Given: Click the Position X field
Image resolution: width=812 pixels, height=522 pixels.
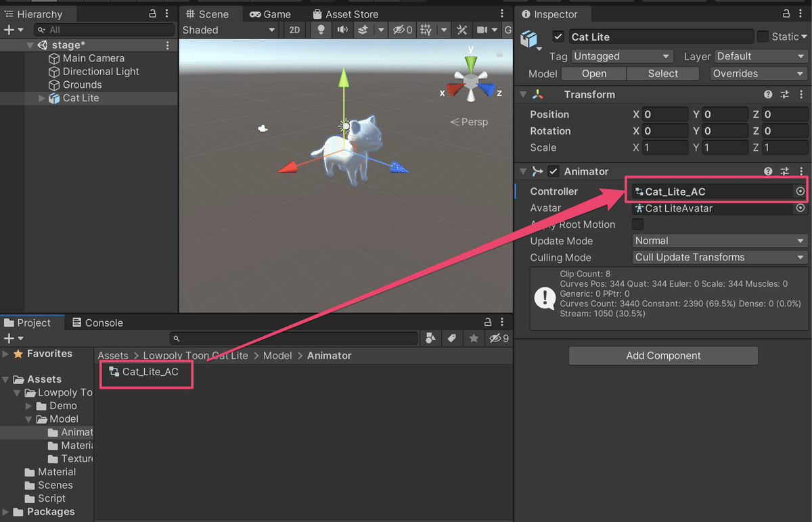Looking at the screenshot, I should [x=665, y=114].
